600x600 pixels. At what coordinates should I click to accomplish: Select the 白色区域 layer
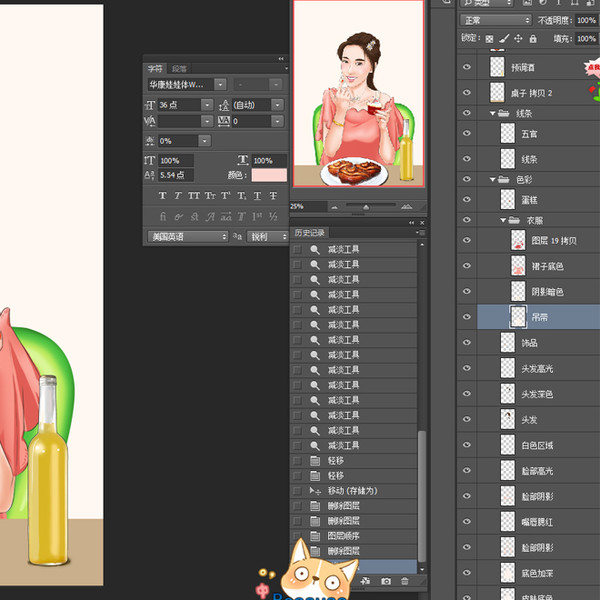tap(538, 445)
